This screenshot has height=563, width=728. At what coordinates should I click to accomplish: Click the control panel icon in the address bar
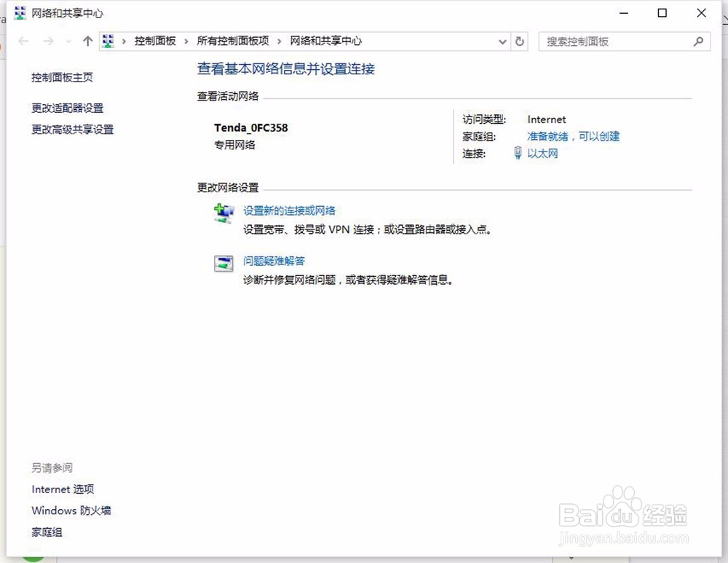click(x=108, y=42)
